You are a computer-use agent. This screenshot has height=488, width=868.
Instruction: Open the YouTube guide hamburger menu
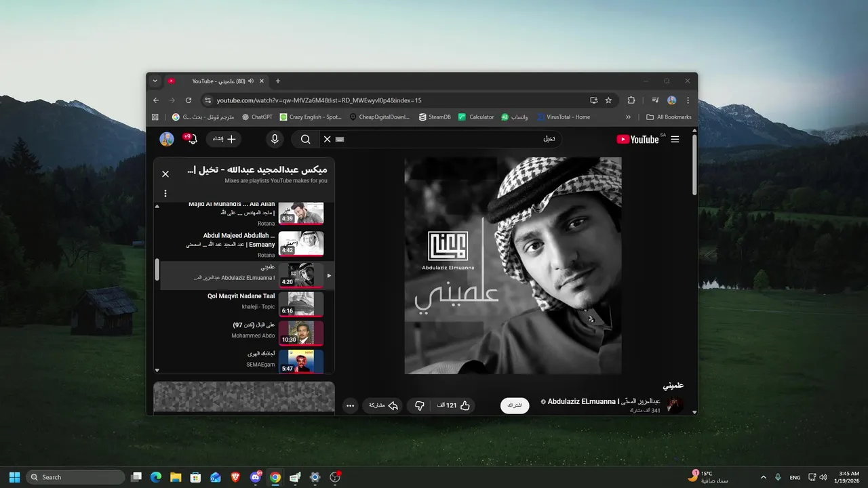point(675,139)
